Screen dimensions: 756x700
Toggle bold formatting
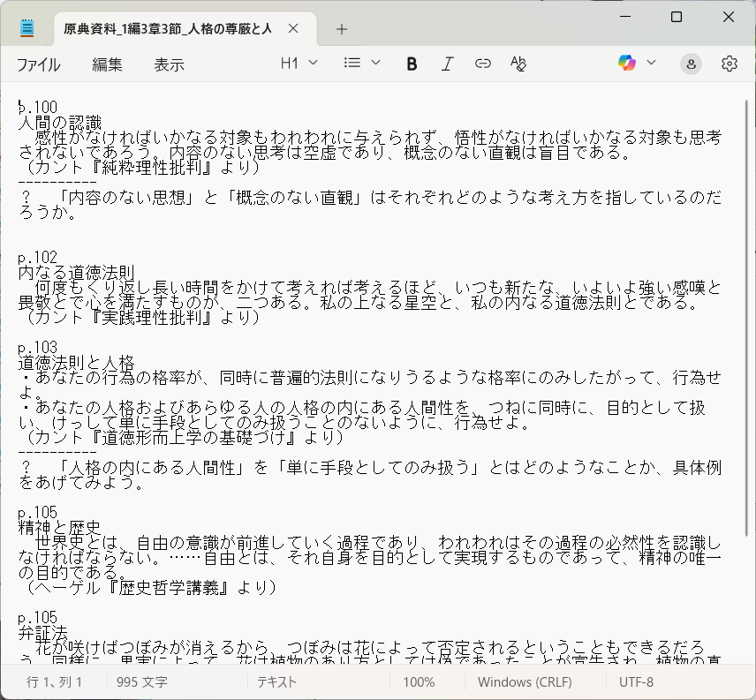[412, 64]
